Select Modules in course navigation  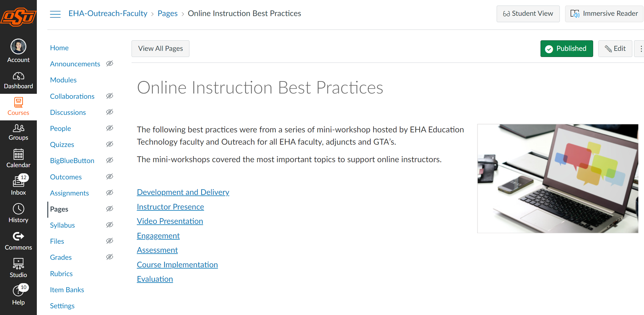(x=63, y=80)
